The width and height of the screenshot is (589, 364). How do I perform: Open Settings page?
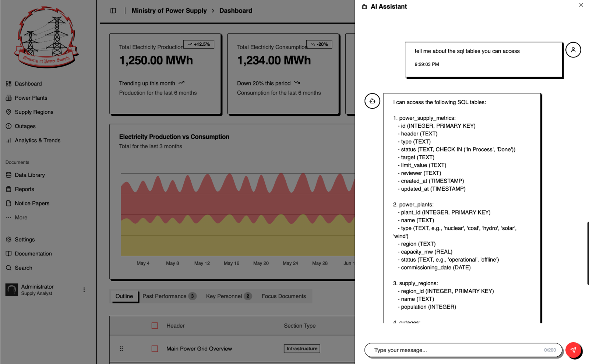(x=25, y=240)
